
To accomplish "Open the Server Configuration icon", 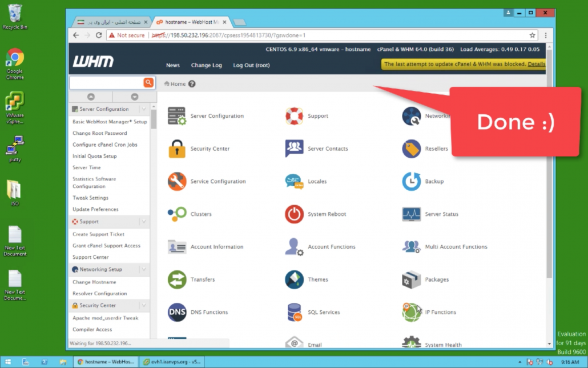I will click(x=177, y=116).
